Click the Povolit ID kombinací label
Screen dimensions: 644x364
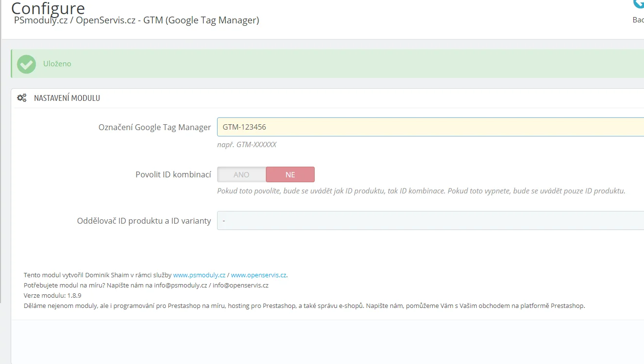[x=173, y=174]
